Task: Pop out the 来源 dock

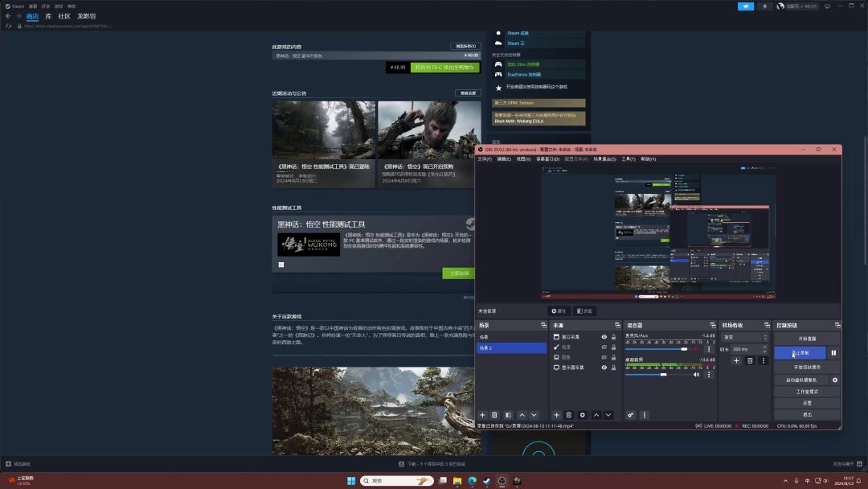Action: 617,325
